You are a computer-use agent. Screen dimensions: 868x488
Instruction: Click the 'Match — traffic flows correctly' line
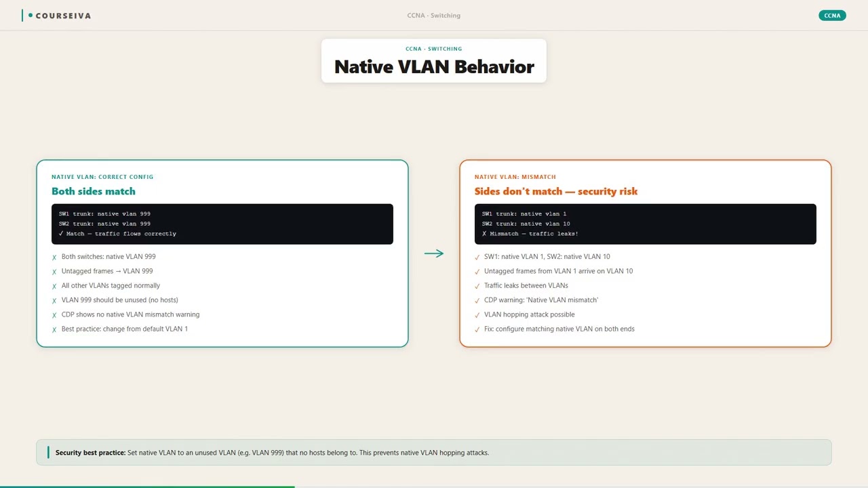point(117,234)
